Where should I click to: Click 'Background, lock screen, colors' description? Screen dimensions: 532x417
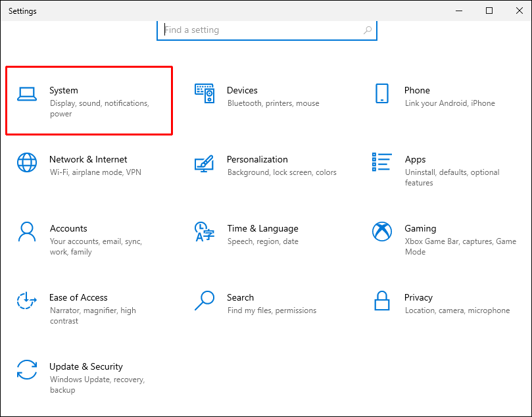282,172
